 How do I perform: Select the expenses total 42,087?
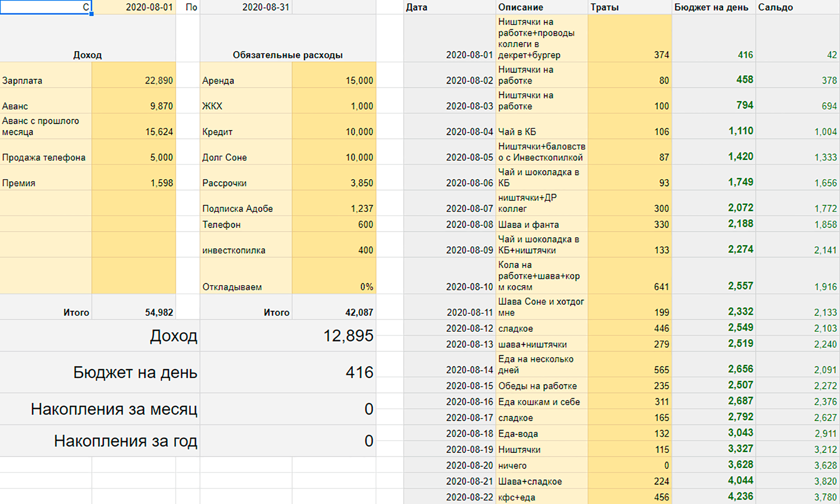[x=334, y=307]
